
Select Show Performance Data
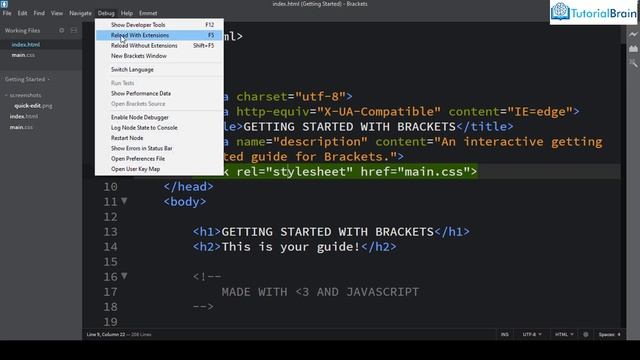pos(159,93)
